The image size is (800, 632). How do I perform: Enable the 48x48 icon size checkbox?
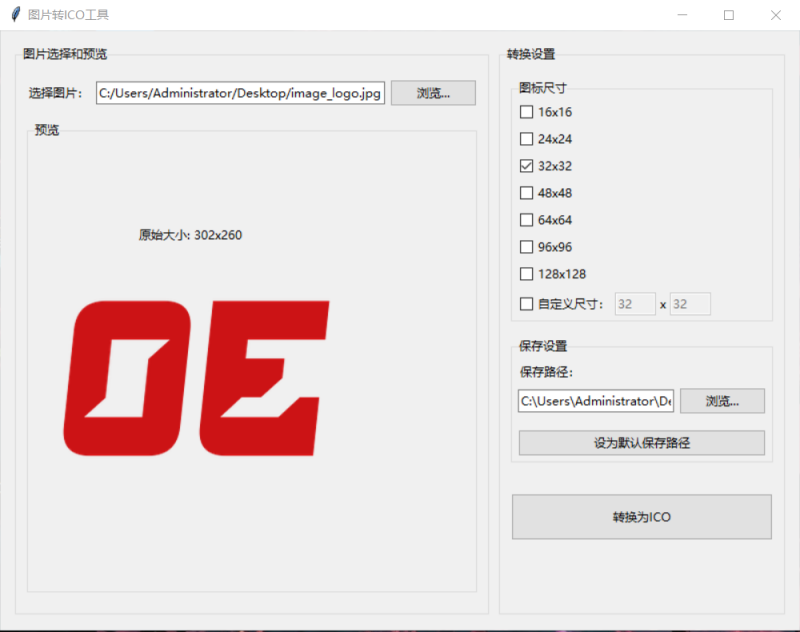click(x=526, y=193)
